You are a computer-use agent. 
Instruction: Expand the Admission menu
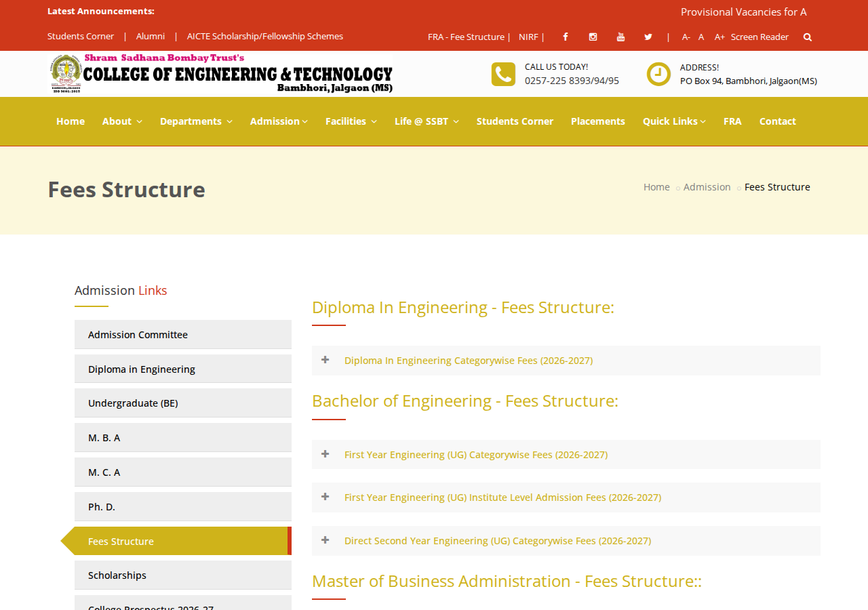click(279, 121)
